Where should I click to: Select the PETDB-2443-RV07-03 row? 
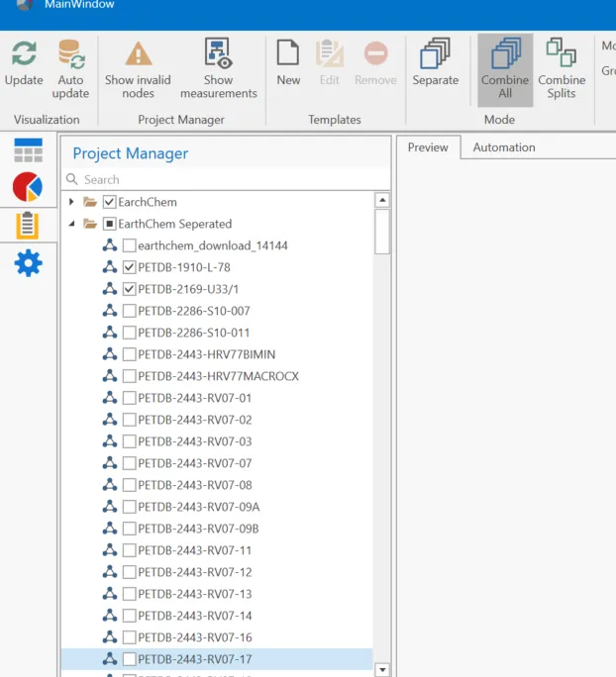point(217,441)
